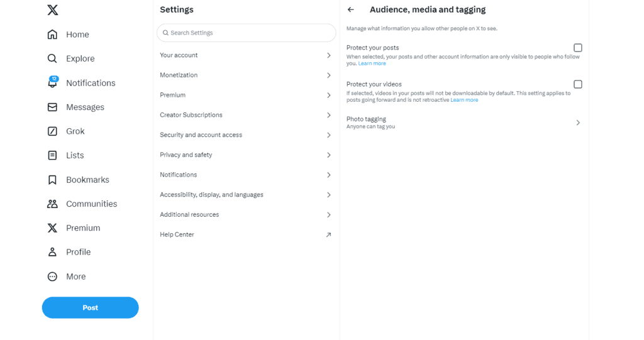644x340 pixels.
Task: Go back using the arrow icon
Action: coord(351,10)
